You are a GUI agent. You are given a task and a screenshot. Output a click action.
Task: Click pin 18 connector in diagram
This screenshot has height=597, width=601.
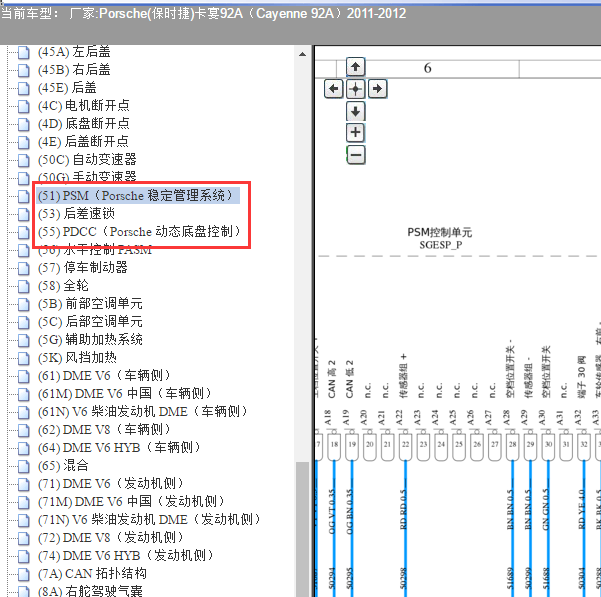(x=334, y=447)
